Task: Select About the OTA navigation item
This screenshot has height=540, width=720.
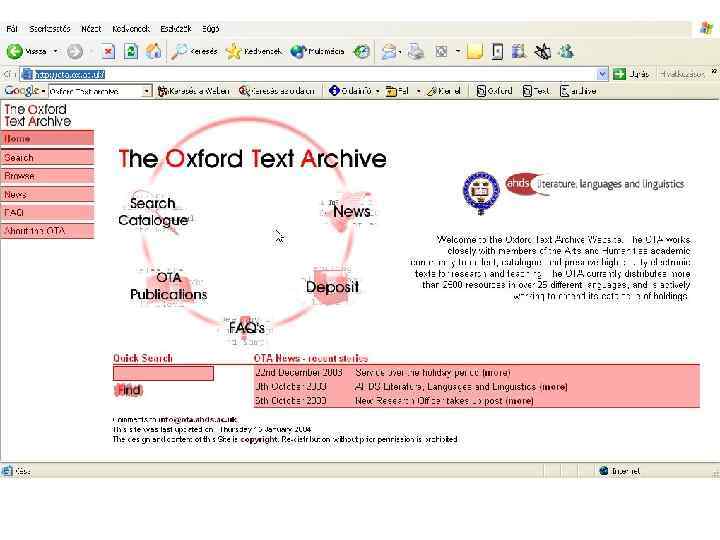Action: [48, 231]
